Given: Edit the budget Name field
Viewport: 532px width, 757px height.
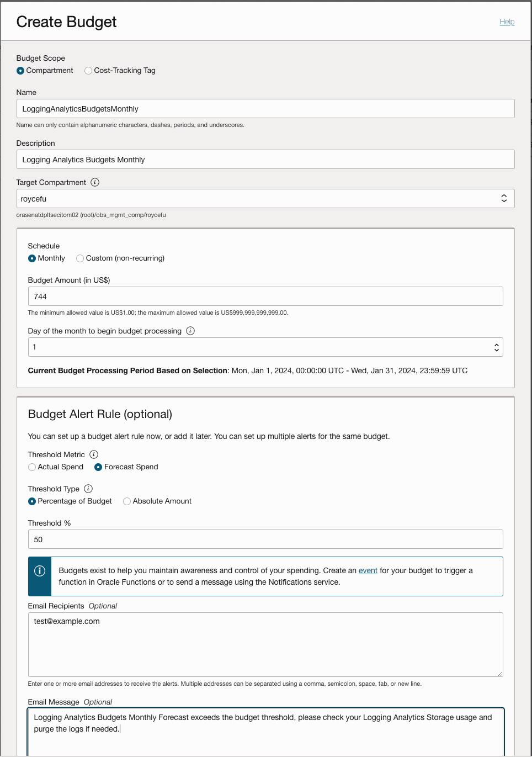Looking at the screenshot, I should [266, 108].
